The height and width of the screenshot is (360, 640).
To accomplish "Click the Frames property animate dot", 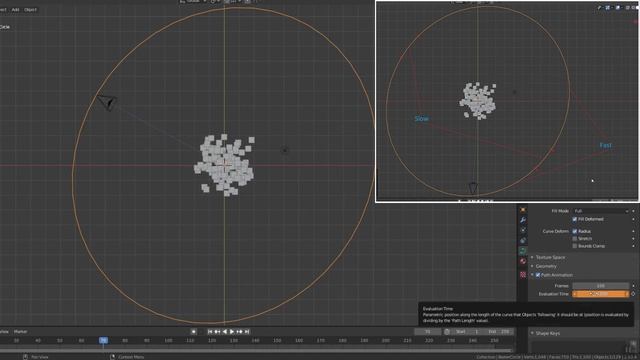I will click(633, 286).
